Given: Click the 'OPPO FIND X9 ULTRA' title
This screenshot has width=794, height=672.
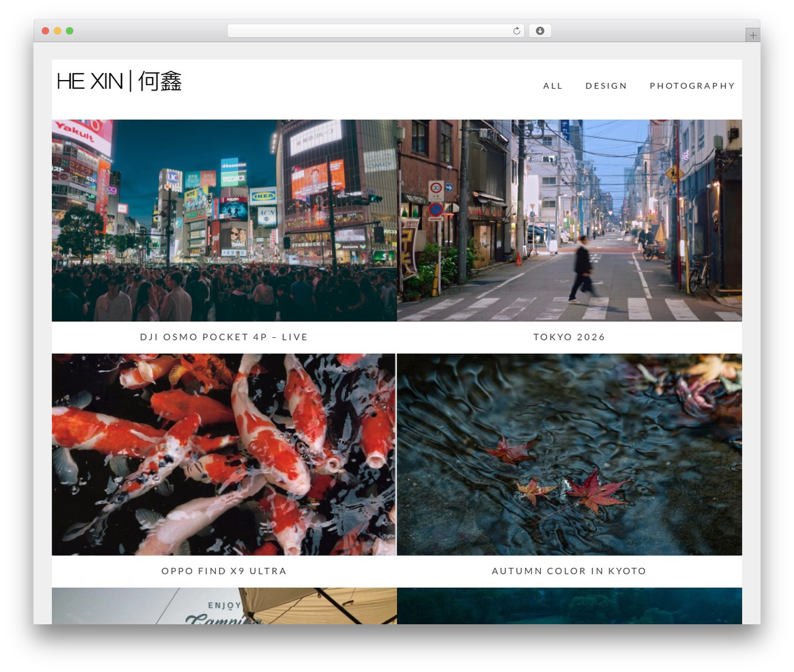Looking at the screenshot, I should point(224,571).
